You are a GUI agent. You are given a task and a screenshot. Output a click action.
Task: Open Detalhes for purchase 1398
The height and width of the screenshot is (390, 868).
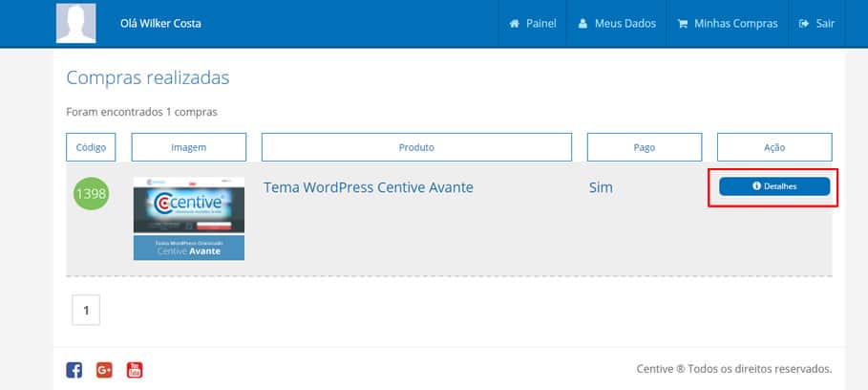click(x=774, y=186)
